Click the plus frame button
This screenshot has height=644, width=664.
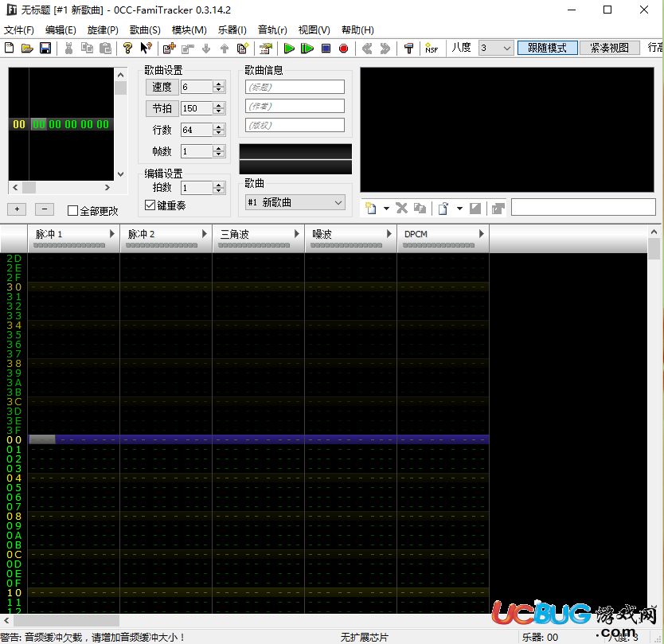coord(17,209)
